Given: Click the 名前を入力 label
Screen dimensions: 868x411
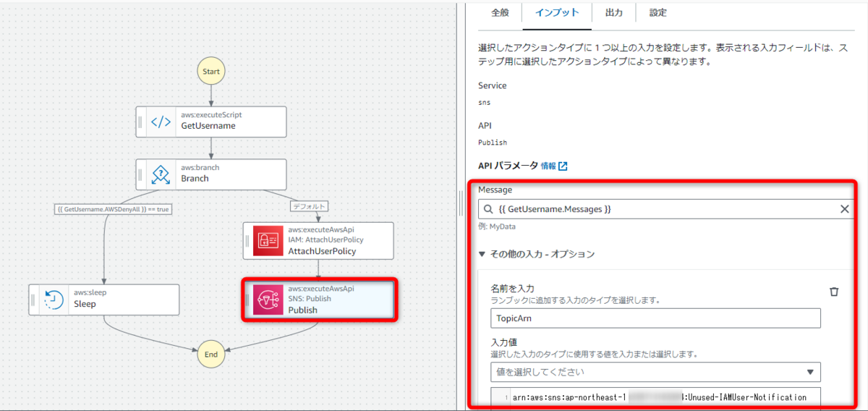Looking at the screenshot, I should coord(513,288).
